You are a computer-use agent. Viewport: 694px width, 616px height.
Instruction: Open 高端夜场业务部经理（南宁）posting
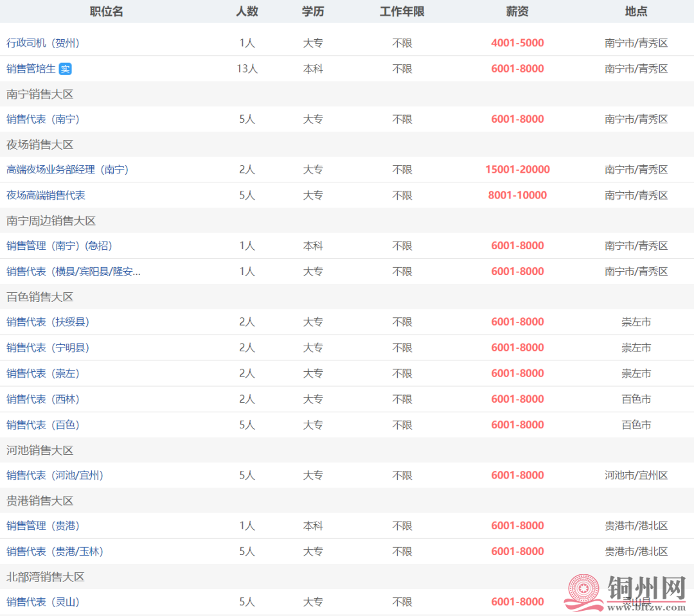point(67,170)
